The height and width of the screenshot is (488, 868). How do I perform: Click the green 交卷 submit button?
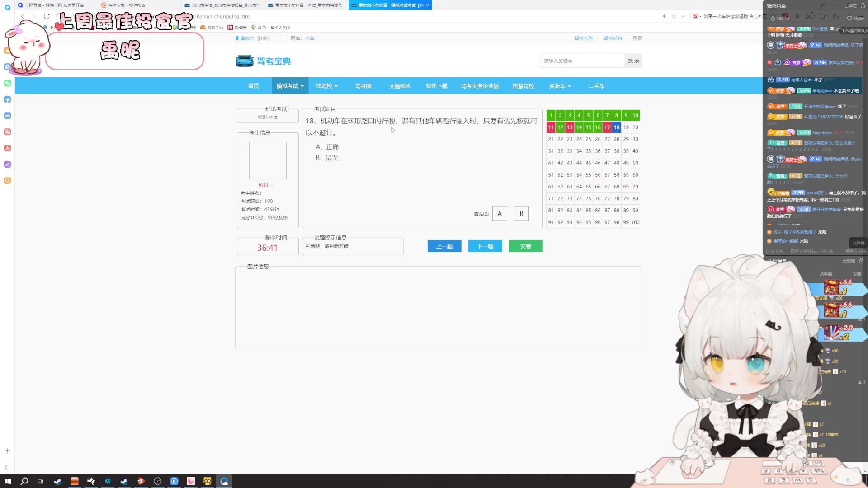pyautogui.click(x=525, y=246)
